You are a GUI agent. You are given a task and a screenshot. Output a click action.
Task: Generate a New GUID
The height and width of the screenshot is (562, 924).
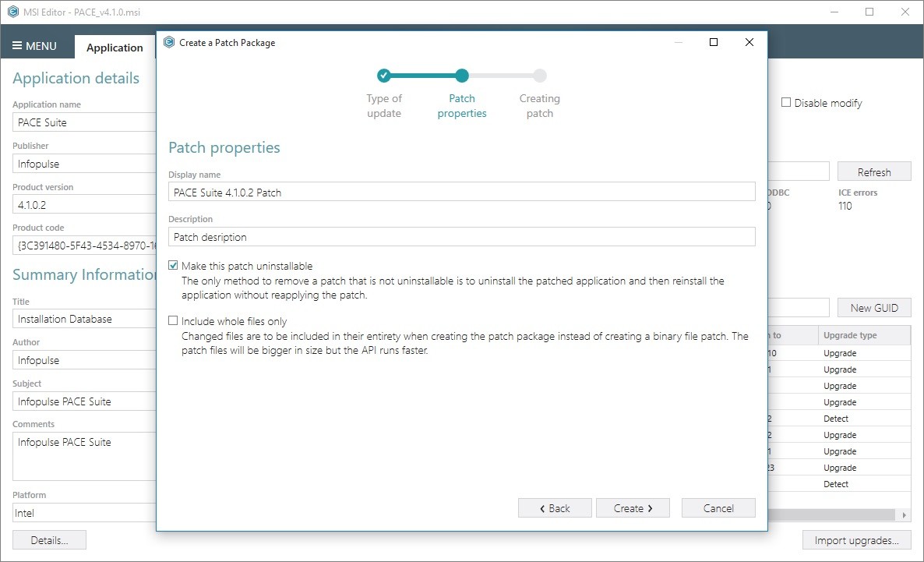874,308
